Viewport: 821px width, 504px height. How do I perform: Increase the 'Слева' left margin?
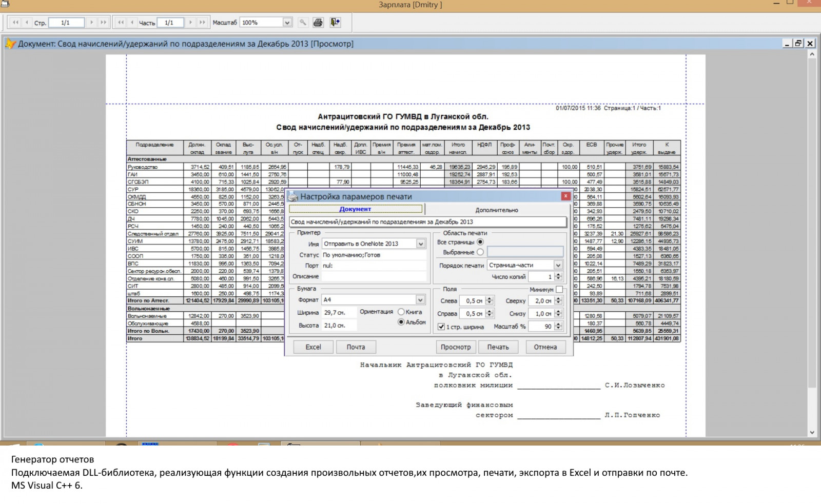[x=490, y=298]
